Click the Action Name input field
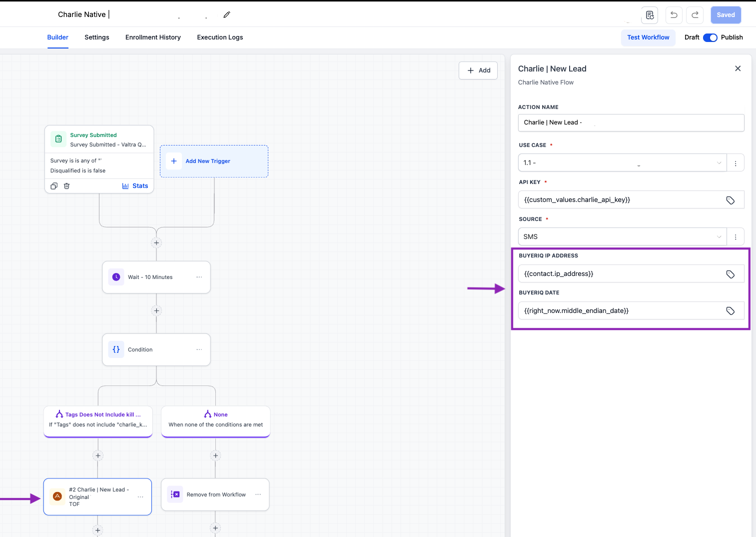The width and height of the screenshot is (756, 537). coord(631,122)
